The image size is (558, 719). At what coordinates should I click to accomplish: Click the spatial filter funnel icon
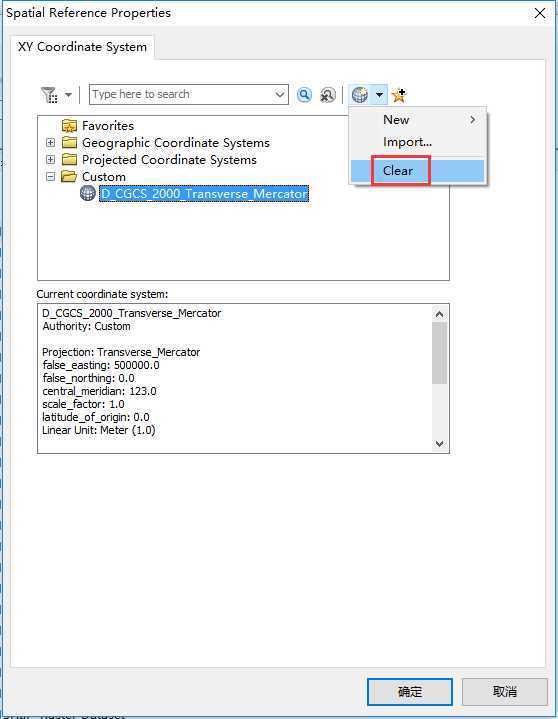click(x=50, y=94)
